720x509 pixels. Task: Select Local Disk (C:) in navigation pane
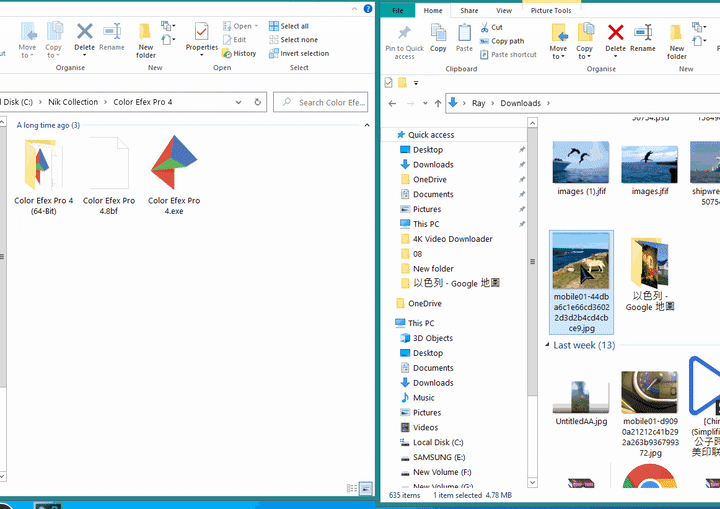click(437, 442)
